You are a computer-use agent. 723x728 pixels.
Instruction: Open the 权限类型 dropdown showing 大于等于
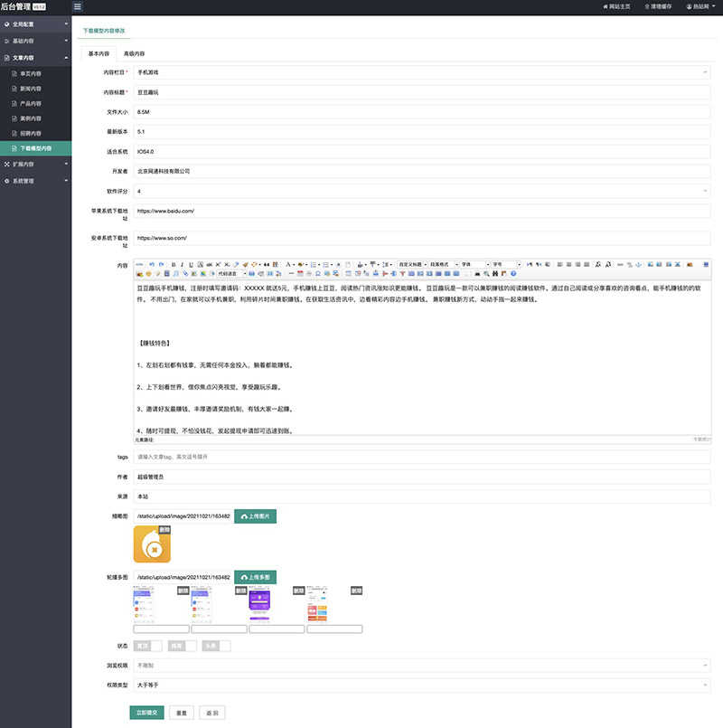coord(422,685)
